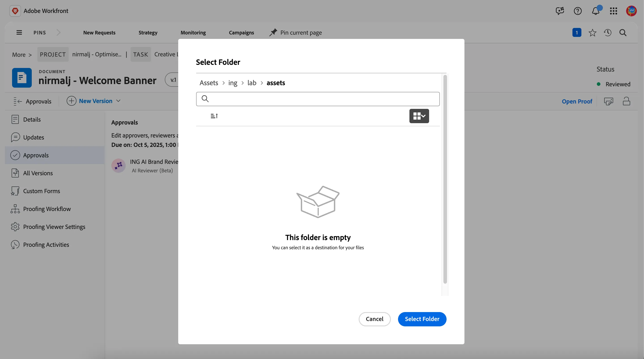Screen dimensions: 644x359
Task: Open the notifications bell
Action: pyautogui.click(x=596, y=11)
